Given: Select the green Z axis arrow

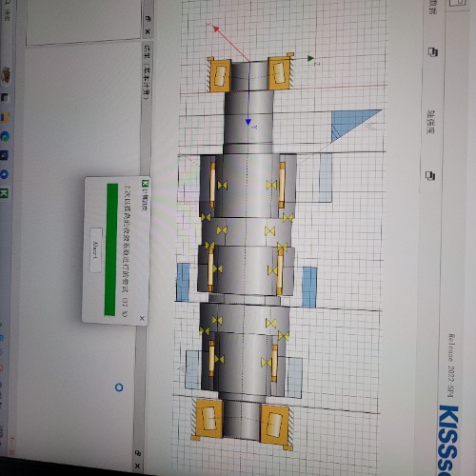Looking at the screenshot, I should point(310,58).
